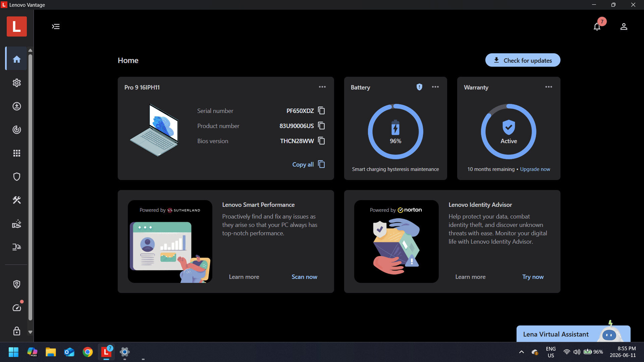Click the cloud icon in the system tray
The width and height of the screenshot is (644, 362).
(x=535, y=352)
